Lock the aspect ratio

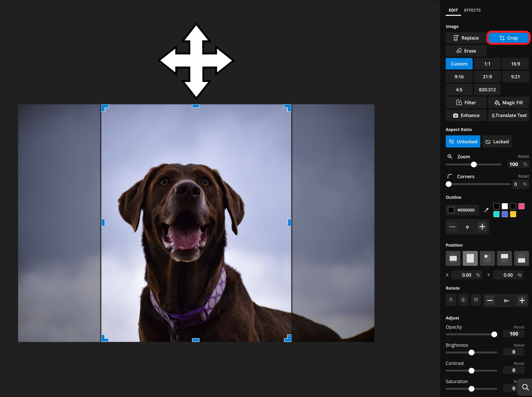coord(497,141)
